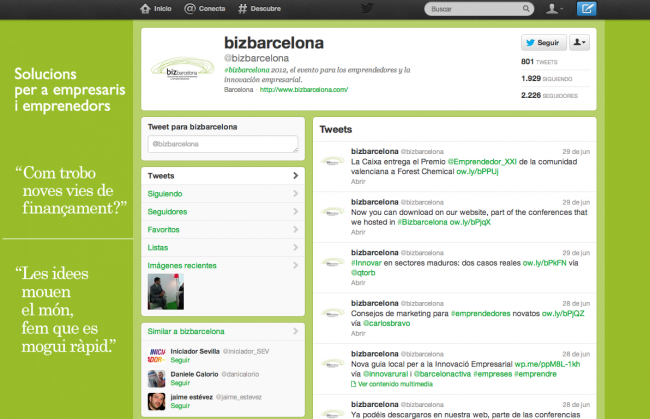Open the bizbarcelona.com website link
The height and width of the screenshot is (419, 650).
(304, 90)
